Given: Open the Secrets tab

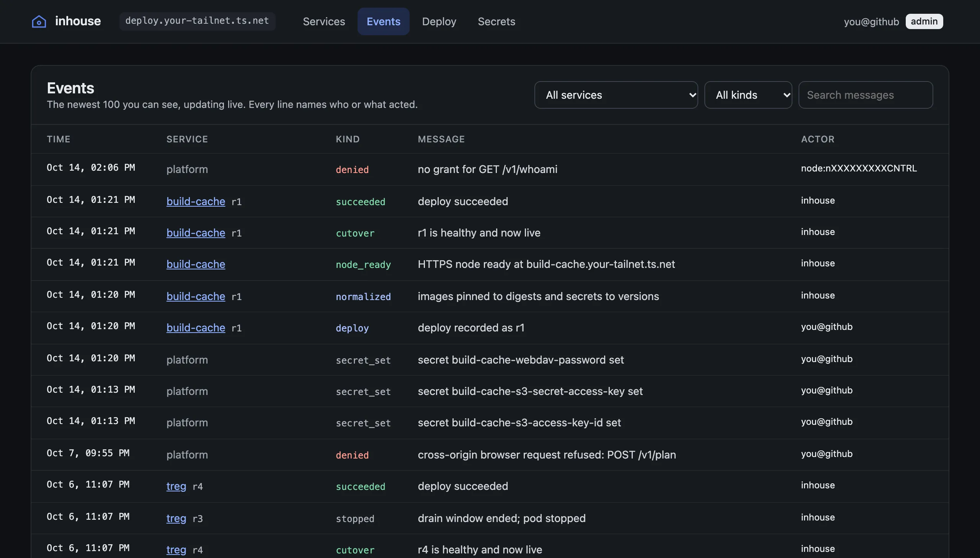Looking at the screenshot, I should [497, 21].
